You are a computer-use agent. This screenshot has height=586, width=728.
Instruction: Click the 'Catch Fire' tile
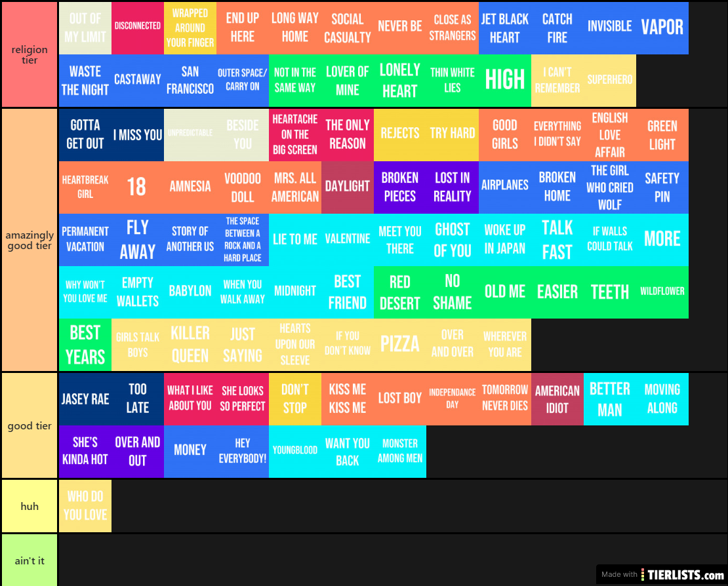tap(557, 28)
